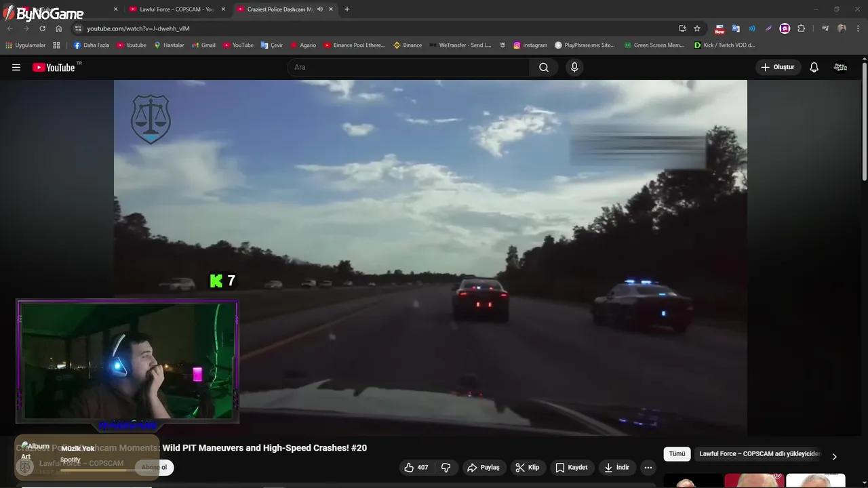Image resolution: width=868 pixels, height=488 pixels.
Task: Open the Binance bookmark
Action: 408,45
